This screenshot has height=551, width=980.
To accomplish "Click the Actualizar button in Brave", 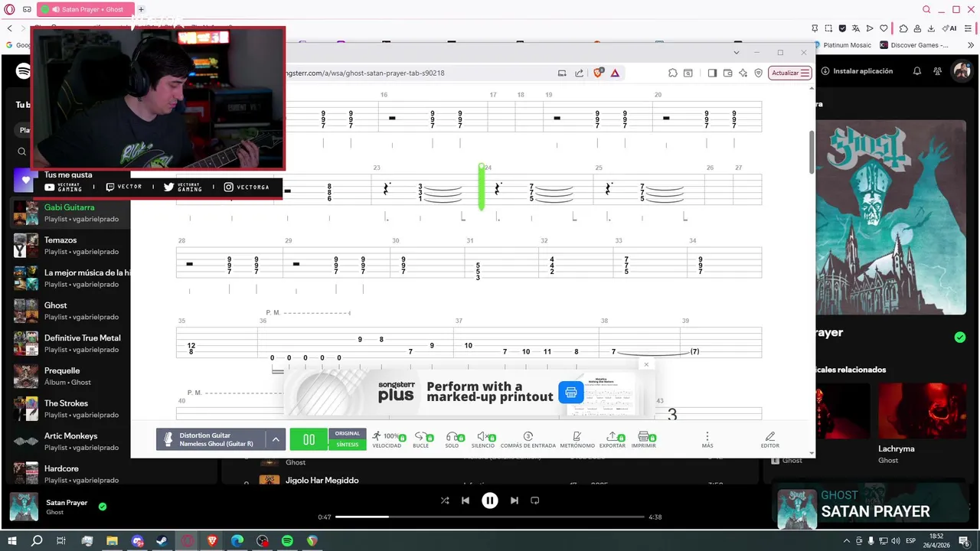I will pyautogui.click(x=789, y=73).
